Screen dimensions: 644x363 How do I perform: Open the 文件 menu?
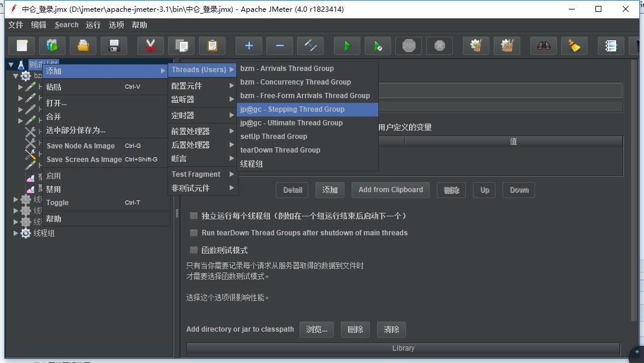tap(15, 25)
